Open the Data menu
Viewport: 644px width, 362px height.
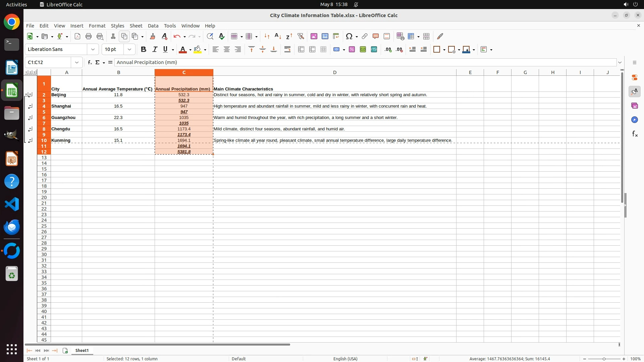point(153,26)
